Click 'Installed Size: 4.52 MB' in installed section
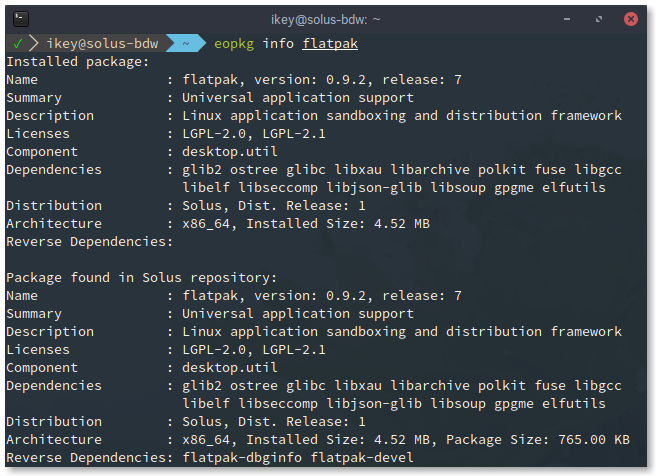The image size is (656, 476). [x=338, y=224]
